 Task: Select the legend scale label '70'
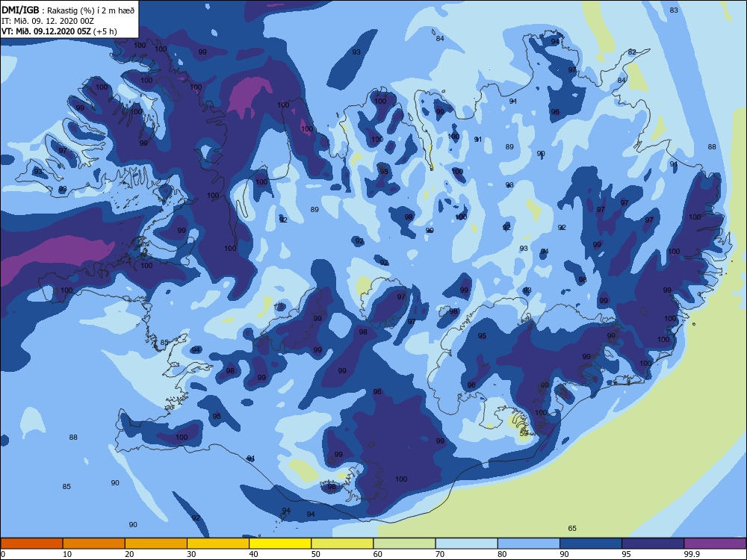(x=440, y=554)
